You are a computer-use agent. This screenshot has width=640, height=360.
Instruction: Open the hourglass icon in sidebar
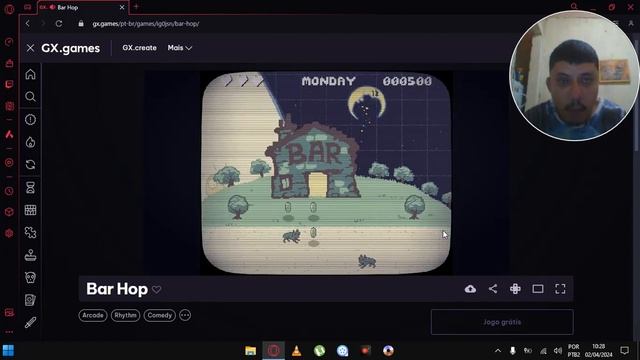pyautogui.click(x=30, y=187)
